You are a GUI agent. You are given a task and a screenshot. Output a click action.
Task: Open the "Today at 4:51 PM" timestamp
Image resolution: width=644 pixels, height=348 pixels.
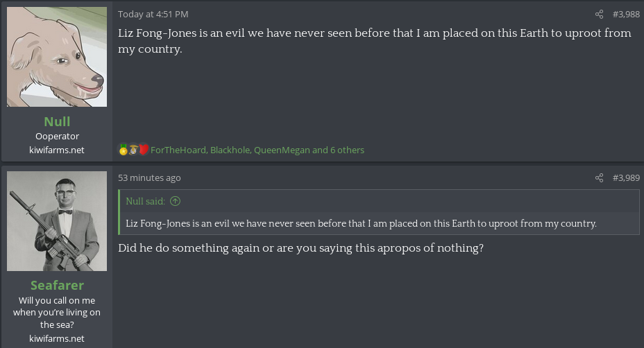tap(153, 14)
